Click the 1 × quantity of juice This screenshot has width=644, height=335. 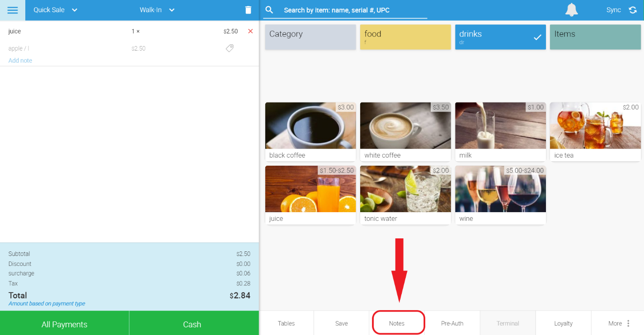pyautogui.click(x=136, y=31)
